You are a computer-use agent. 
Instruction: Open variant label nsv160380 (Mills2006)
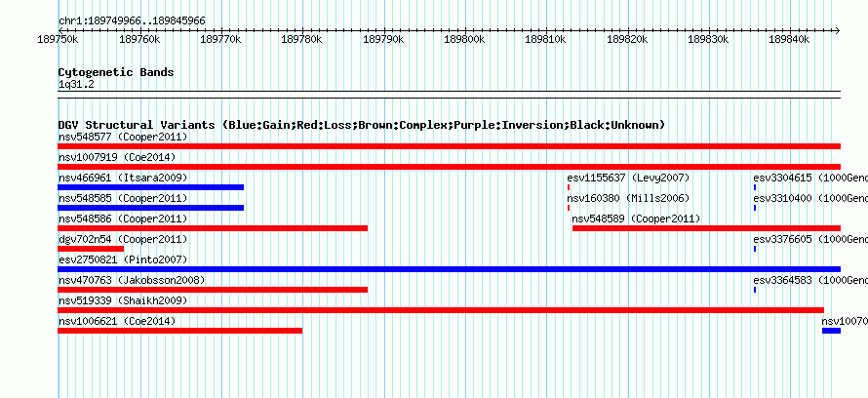click(x=628, y=198)
